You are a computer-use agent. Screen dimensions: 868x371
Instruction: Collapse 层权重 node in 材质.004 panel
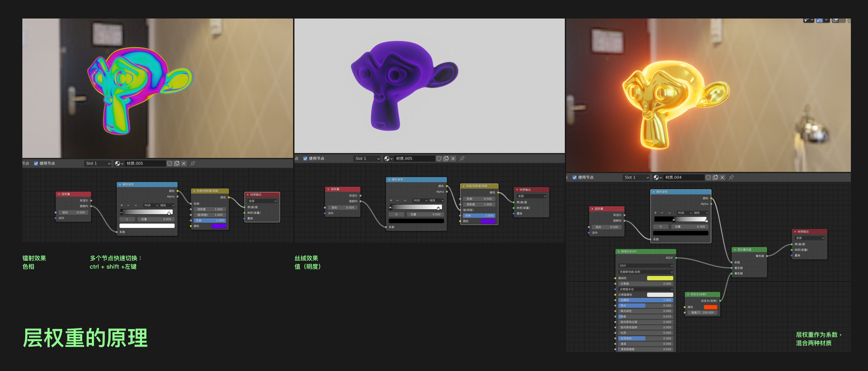point(592,209)
